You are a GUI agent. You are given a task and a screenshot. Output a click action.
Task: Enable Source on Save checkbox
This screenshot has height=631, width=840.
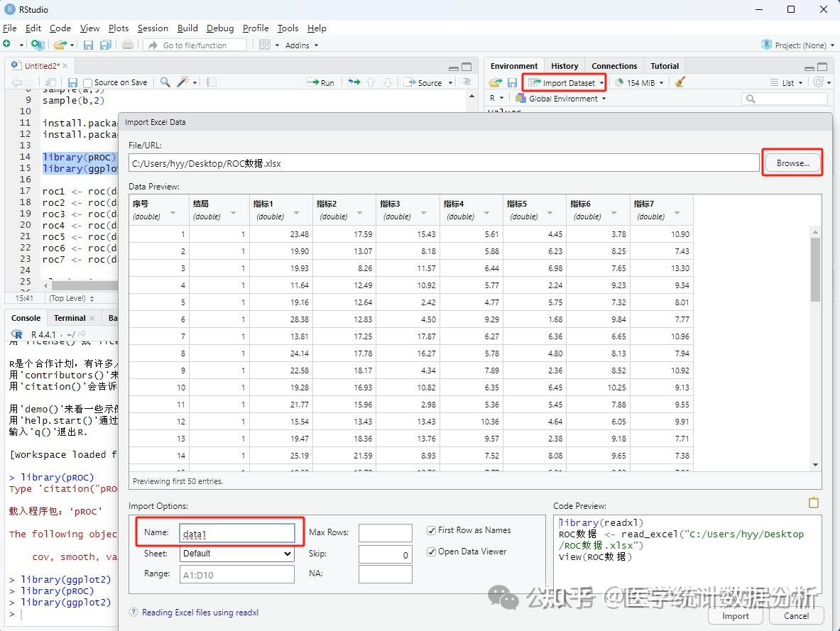(88, 83)
